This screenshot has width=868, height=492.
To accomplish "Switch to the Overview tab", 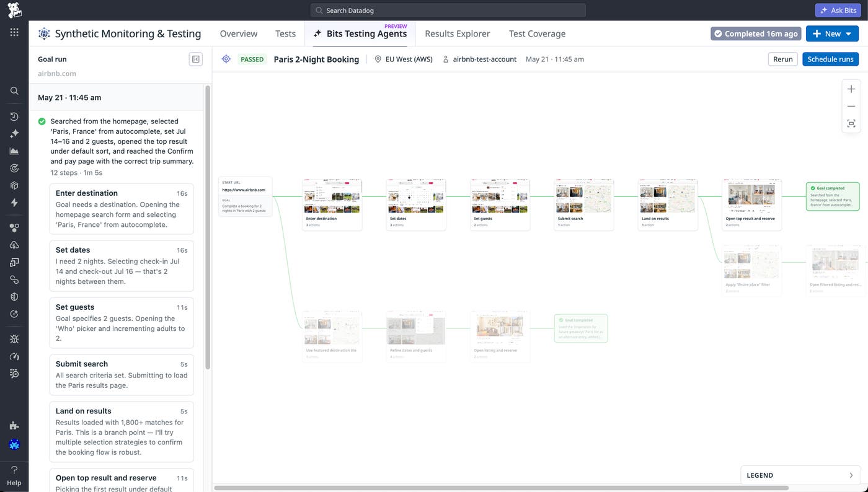I will (x=239, y=33).
